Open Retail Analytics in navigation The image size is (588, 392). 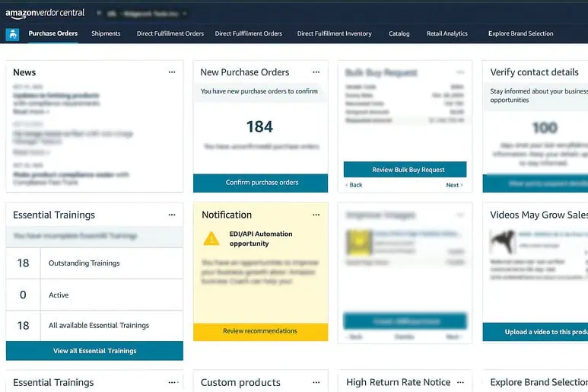point(447,33)
